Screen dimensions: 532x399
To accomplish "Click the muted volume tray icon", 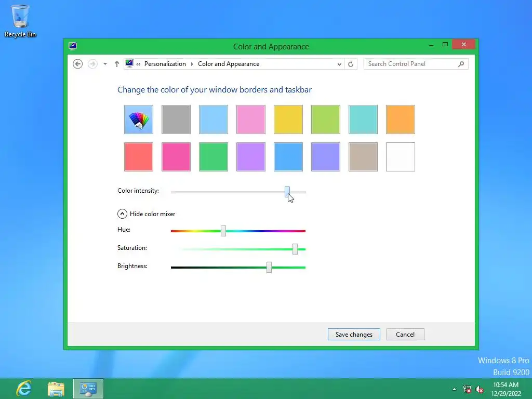I will (x=480, y=389).
